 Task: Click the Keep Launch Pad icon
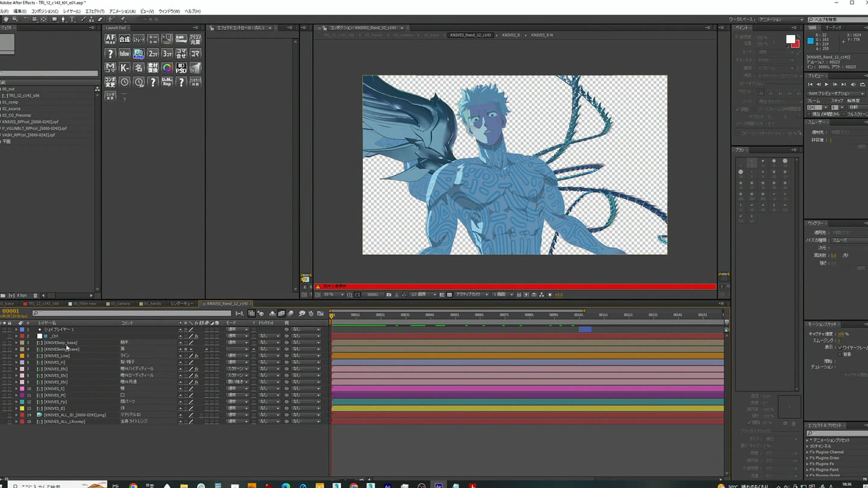pos(139,53)
